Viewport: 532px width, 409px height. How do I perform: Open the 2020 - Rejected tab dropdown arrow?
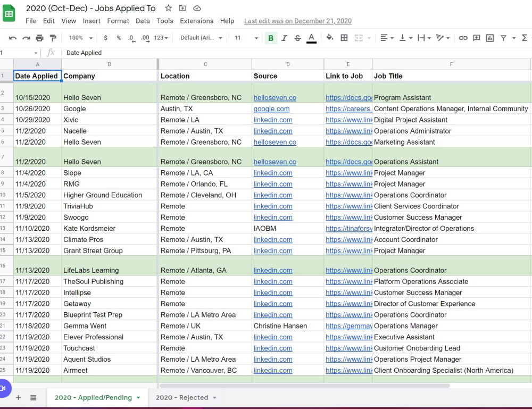(x=215, y=397)
